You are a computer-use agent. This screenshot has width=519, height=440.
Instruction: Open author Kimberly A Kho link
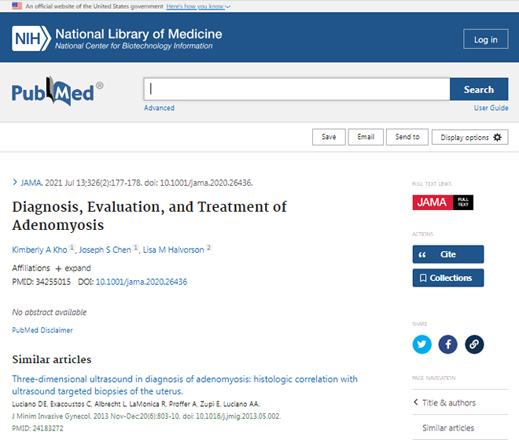[x=39, y=250]
